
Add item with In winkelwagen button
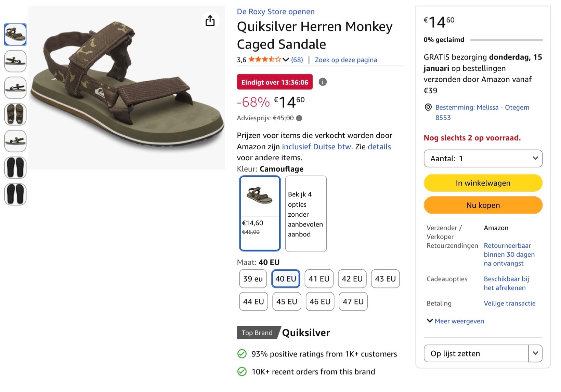483,183
